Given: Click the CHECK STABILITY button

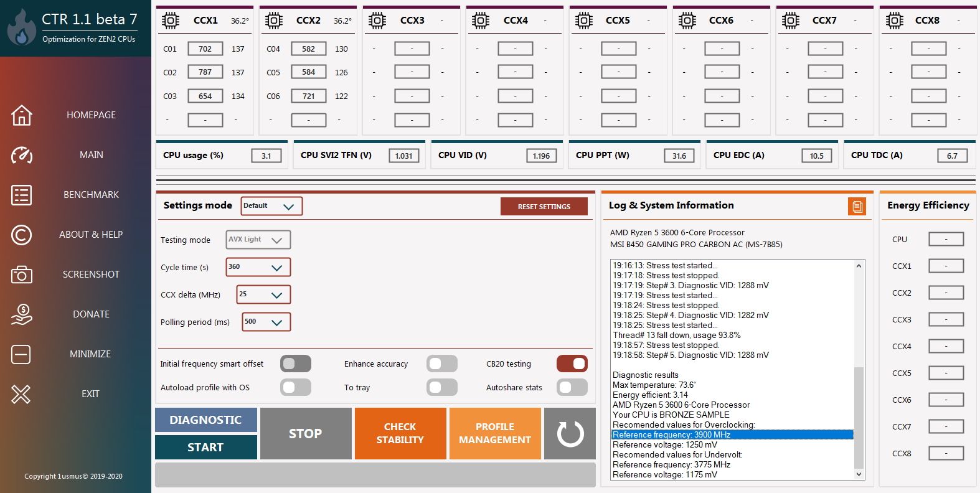Looking at the screenshot, I should tap(400, 434).
